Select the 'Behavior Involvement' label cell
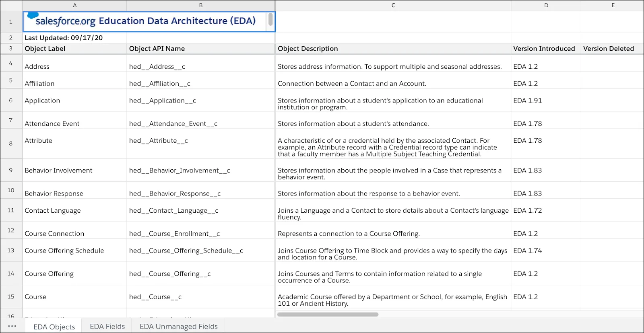Screen dimensions: 644x333 [x=74, y=171]
